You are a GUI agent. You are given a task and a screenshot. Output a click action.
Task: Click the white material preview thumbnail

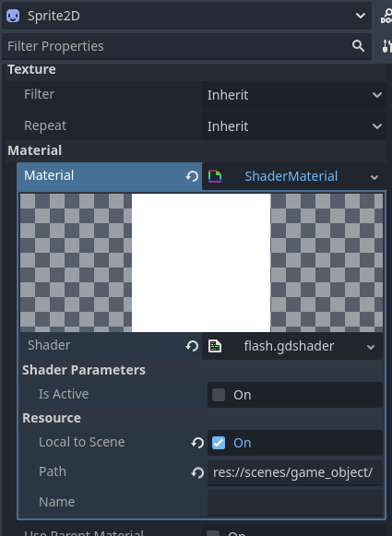[x=201, y=263]
